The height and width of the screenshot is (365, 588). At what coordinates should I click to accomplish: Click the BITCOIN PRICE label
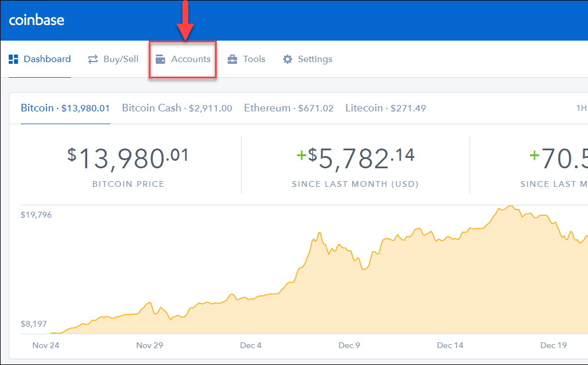[128, 184]
